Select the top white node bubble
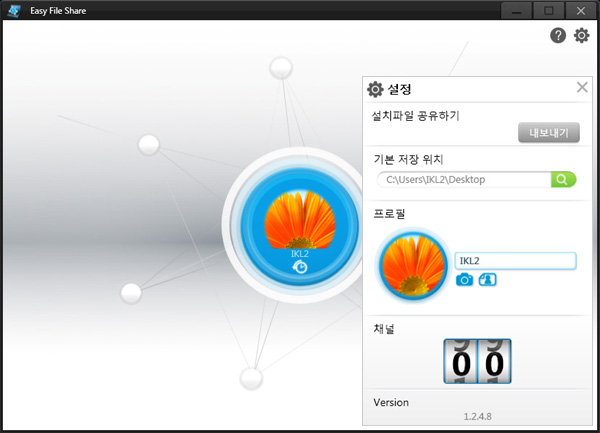Viewport: 600px width, 433px height. pos(281,68)
